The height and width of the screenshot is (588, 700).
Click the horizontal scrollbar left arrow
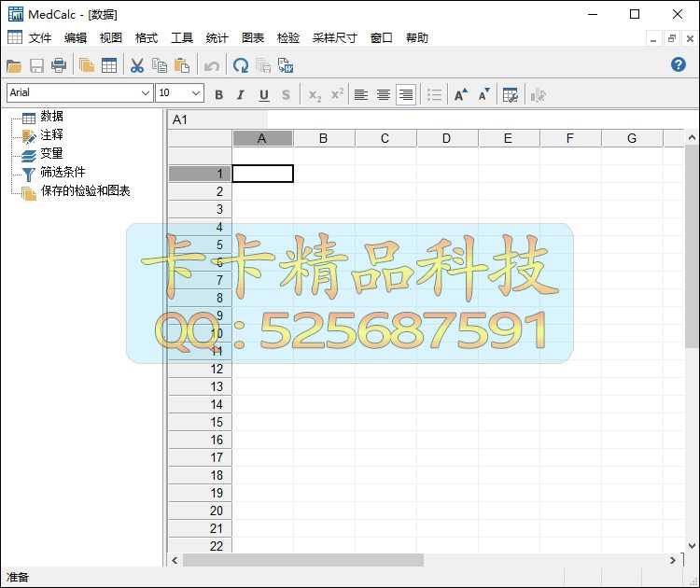[175, 560]
